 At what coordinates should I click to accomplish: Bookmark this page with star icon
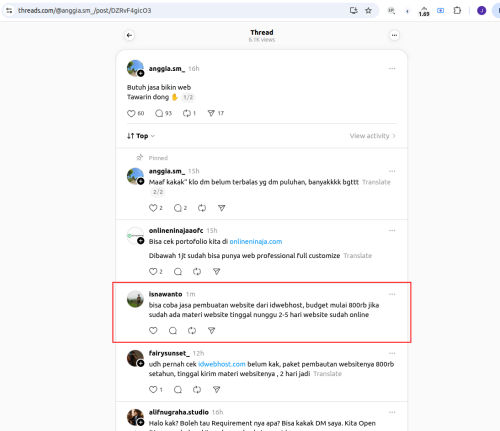(x=368, y=11)
